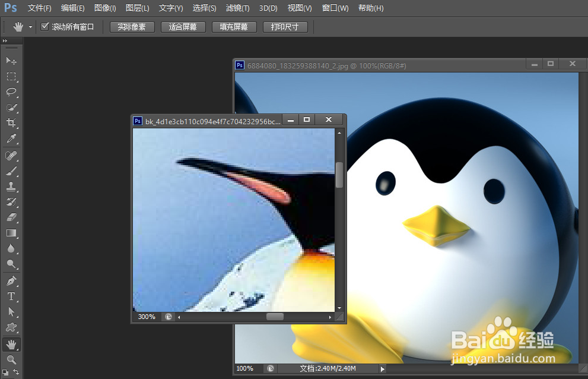Viewport: 588px width, 379px height.
Task: Select the Pen tool
Action: pyautogui.click(x=11, y=280)
